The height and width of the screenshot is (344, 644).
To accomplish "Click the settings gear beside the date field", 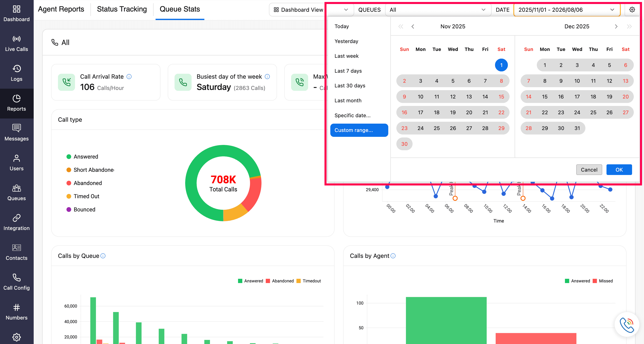I will (632, 10).
